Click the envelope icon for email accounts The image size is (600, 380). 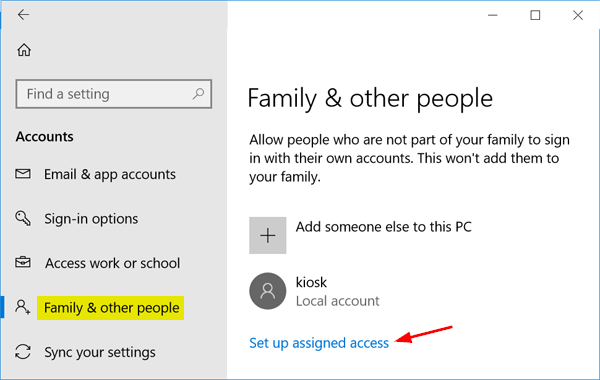pos(23,174)
